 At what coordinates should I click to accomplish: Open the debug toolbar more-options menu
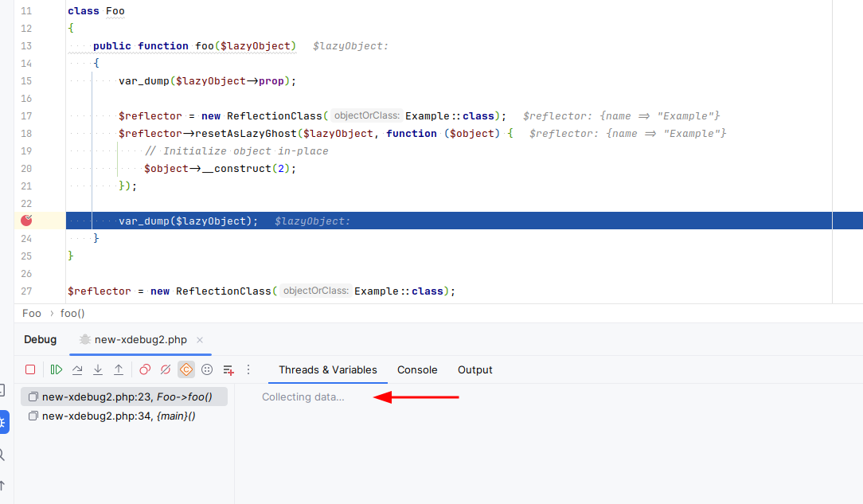coord(248,369)
